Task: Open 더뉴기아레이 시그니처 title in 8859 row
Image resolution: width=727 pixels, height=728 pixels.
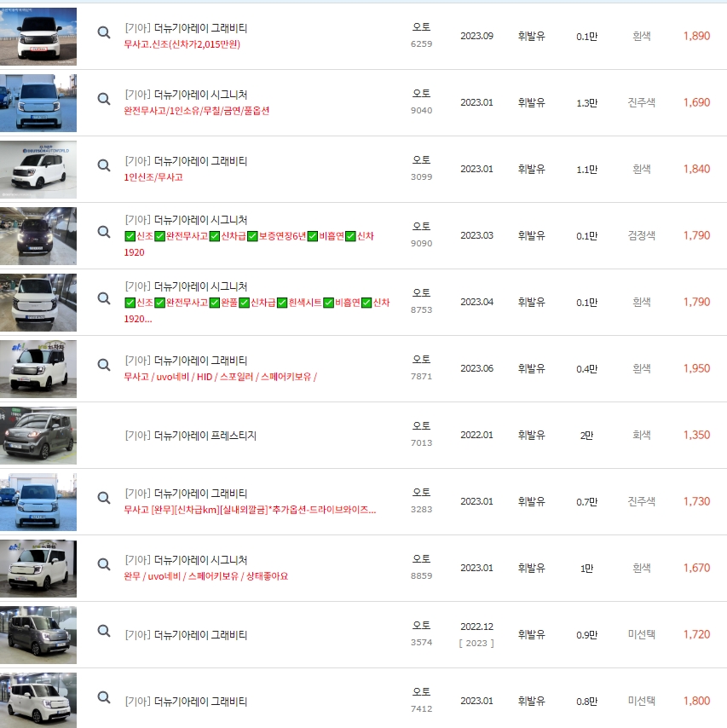Action: click(x=200, y=559)
